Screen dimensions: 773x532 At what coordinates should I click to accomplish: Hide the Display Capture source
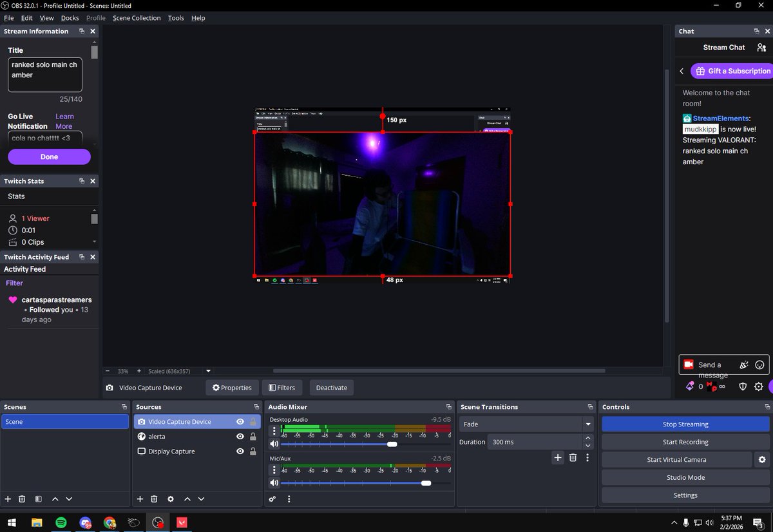tap(240, 451)
